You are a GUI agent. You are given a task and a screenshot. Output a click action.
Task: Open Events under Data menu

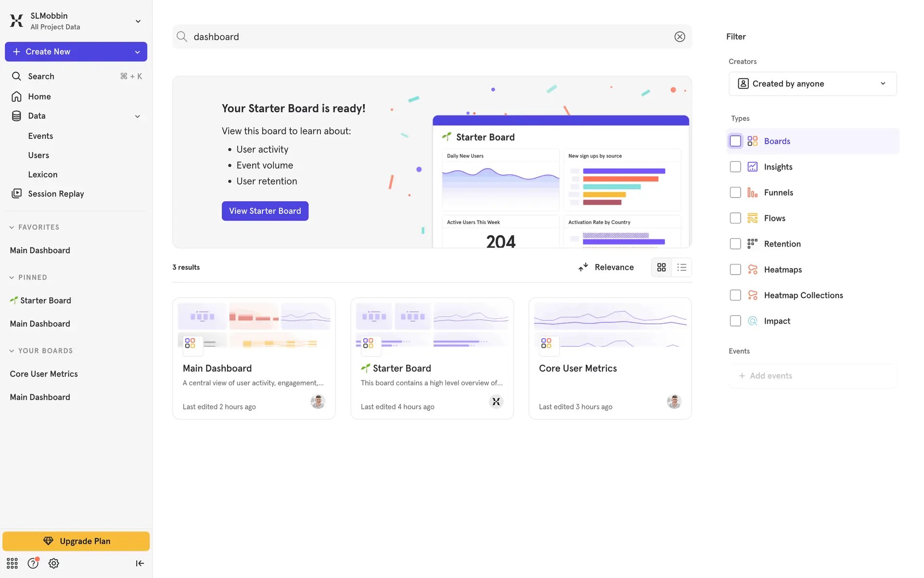point(40,136)
